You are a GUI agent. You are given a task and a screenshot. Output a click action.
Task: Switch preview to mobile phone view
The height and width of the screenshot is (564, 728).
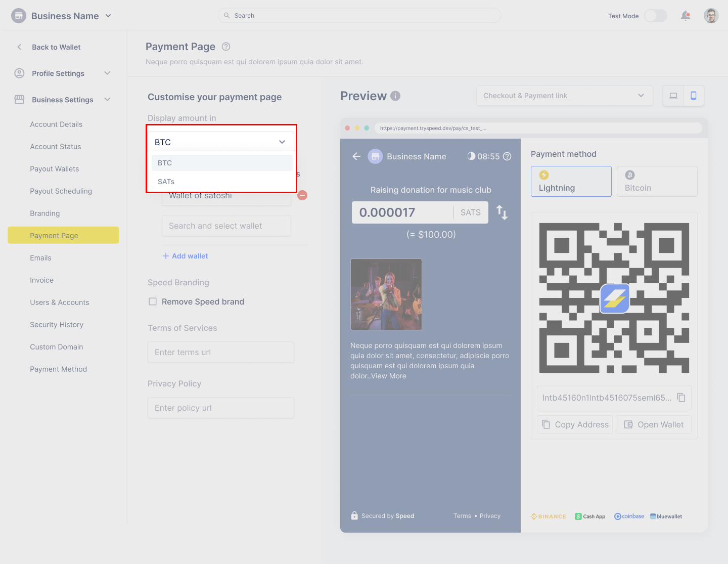point(694,96)
